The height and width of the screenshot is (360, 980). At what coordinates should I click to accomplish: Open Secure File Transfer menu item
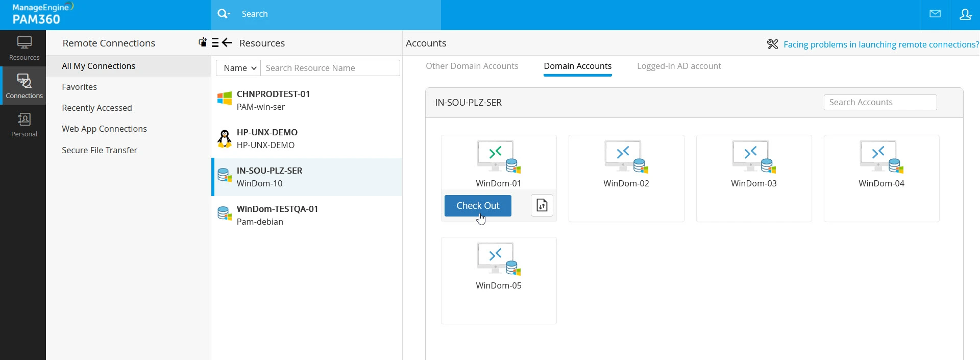100,150
